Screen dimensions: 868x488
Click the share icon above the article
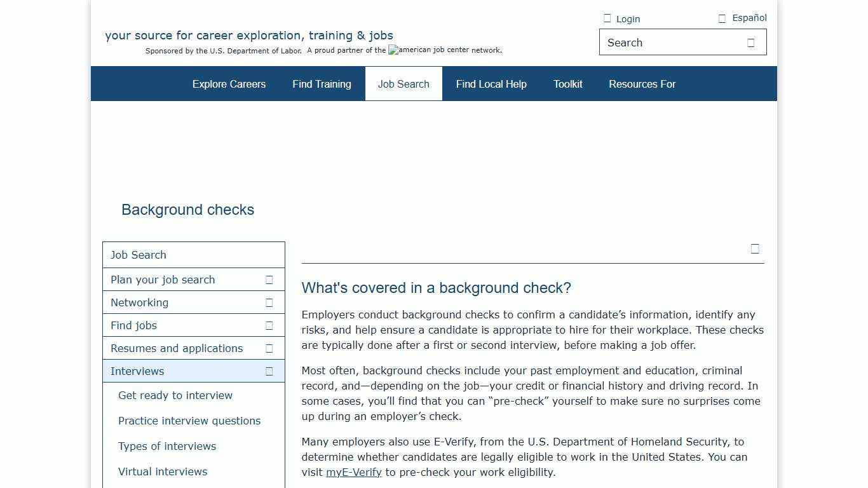[x=755, y=248]
